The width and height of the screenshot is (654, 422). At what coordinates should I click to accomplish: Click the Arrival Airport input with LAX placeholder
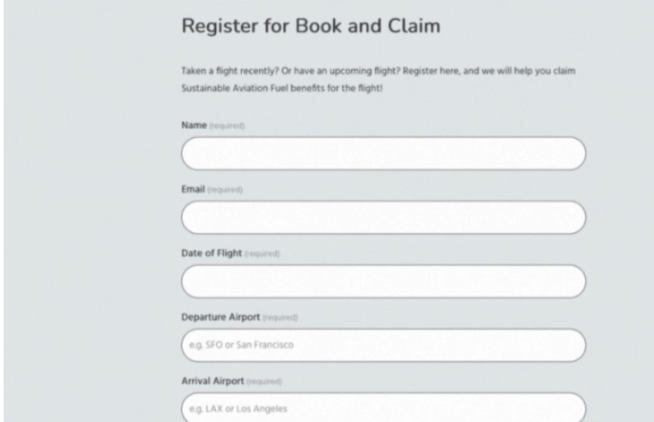[x=383, y=408]
